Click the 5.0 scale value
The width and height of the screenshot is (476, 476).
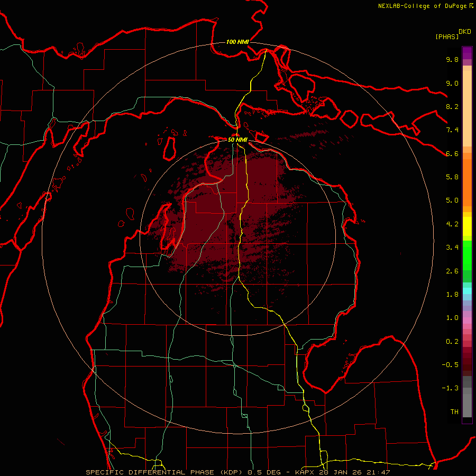click(x=452, y=200)
